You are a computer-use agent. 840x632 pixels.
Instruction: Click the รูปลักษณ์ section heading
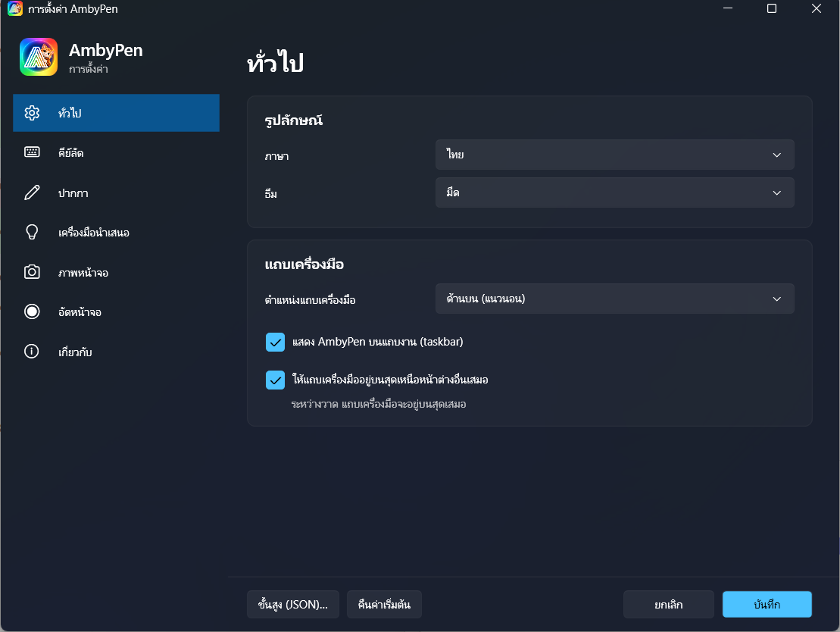coord(294,120)
